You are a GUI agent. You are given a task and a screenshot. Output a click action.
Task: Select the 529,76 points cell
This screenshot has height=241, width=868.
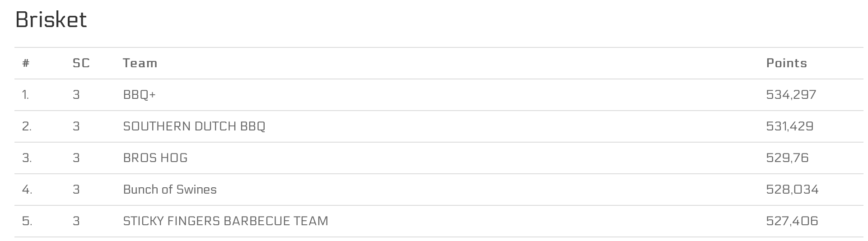pos(787,158)
